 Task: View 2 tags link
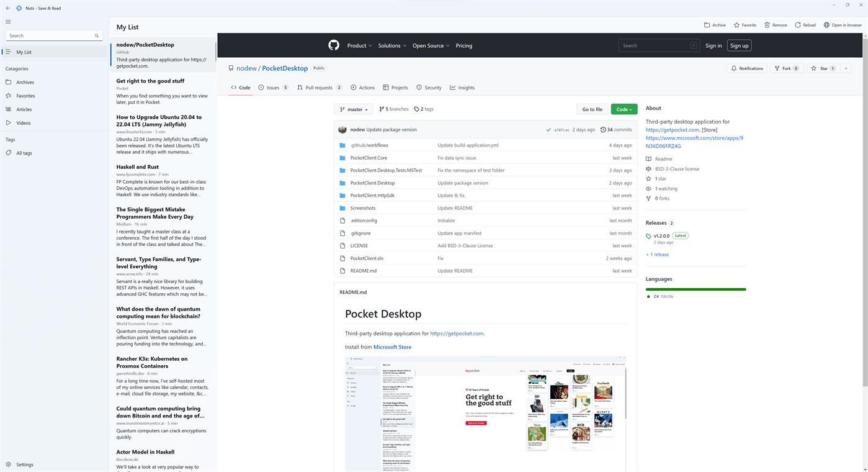point(424,109)
